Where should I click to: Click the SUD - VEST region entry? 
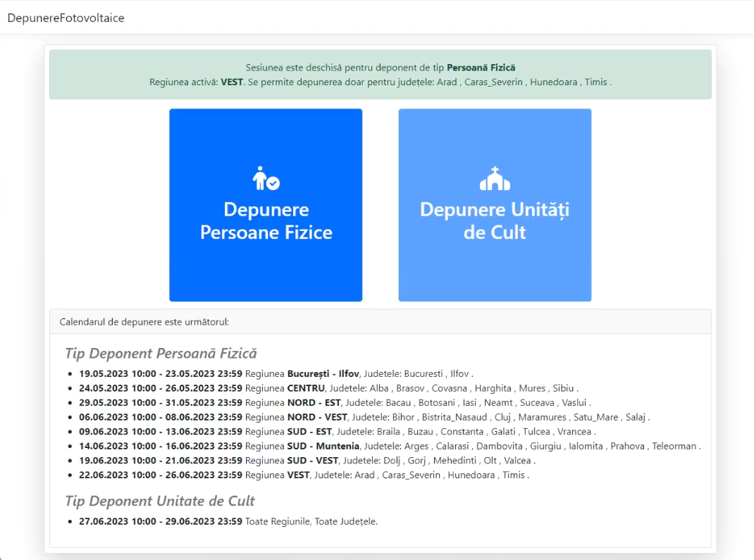click(307, 461)
